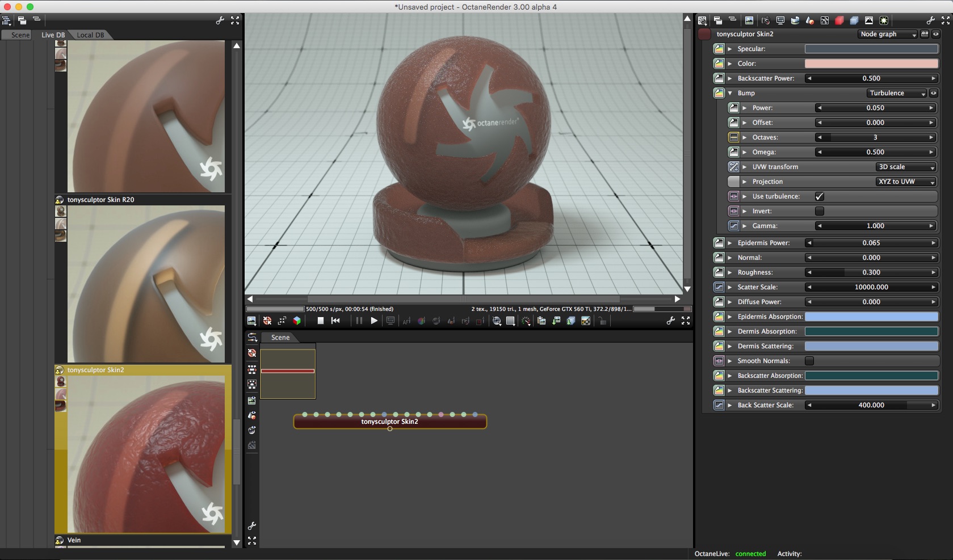Viewport: 953px width, 560px height.
Task: Click the node pin toggle next to Node graph
Action: (925, 34)
